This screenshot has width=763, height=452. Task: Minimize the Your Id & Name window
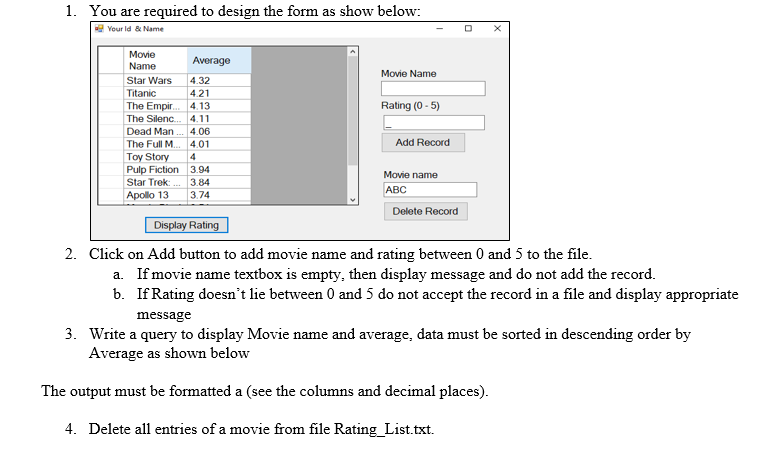click(x=440, y=29)
